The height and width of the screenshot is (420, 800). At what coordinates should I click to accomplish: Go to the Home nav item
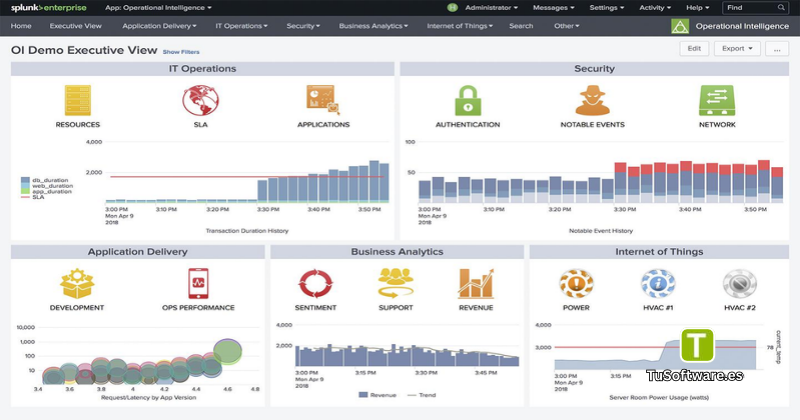21,26
